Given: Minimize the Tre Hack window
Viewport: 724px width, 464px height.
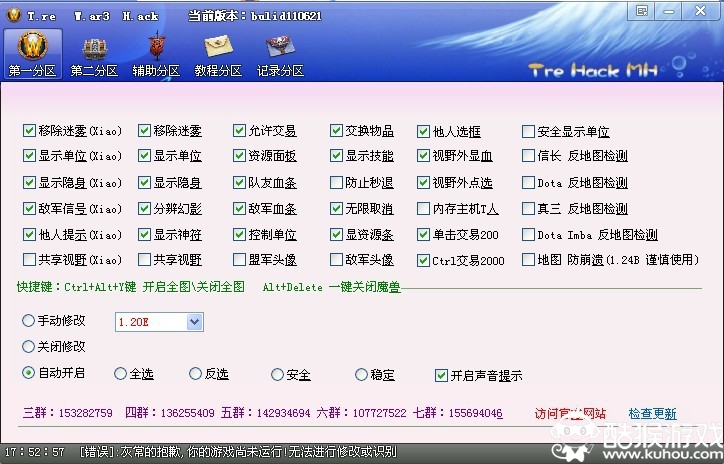Looking at the screenshot, I should [669, 11].
